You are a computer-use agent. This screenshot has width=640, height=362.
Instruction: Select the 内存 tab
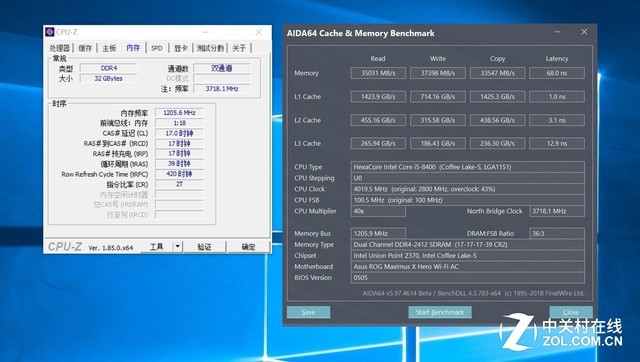point(133,48)
